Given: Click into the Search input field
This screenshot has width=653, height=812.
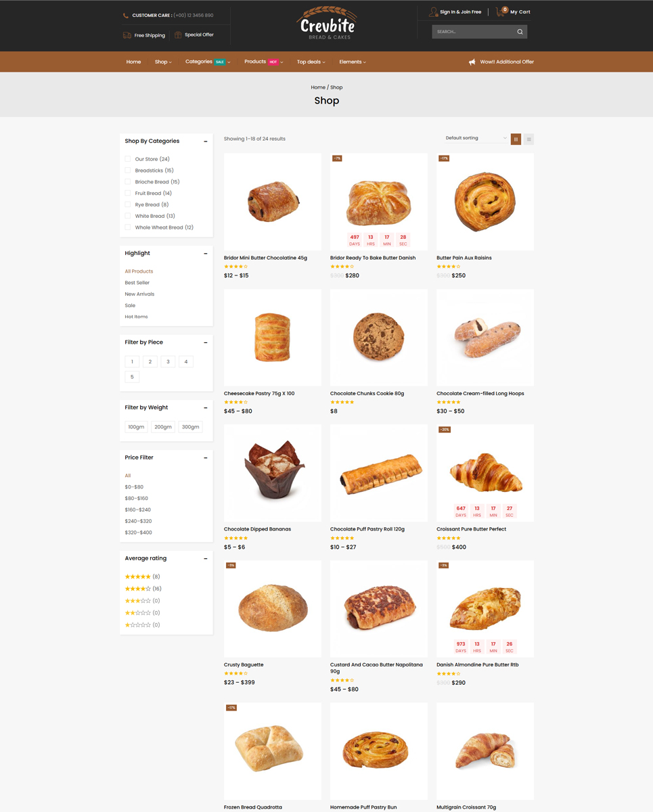Looking at the screenshot, I should click(474, 32).
